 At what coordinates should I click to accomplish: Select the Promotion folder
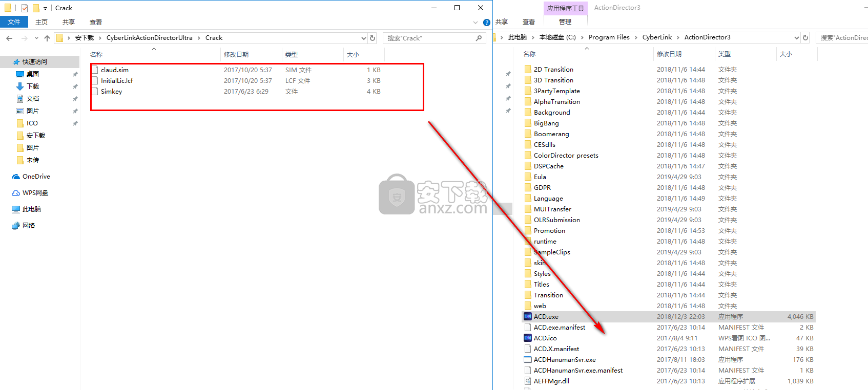[x=549, y=231]
